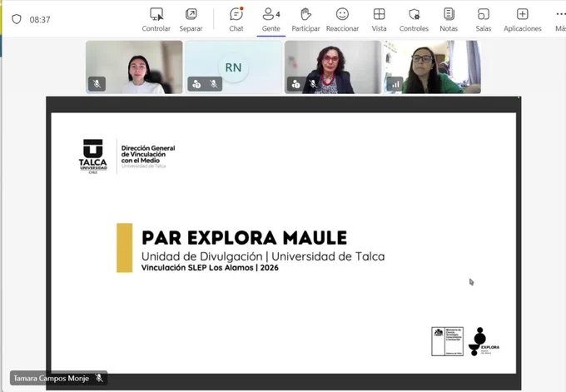Click the shield security icon
566x392 pixels.
pos(17,19)
